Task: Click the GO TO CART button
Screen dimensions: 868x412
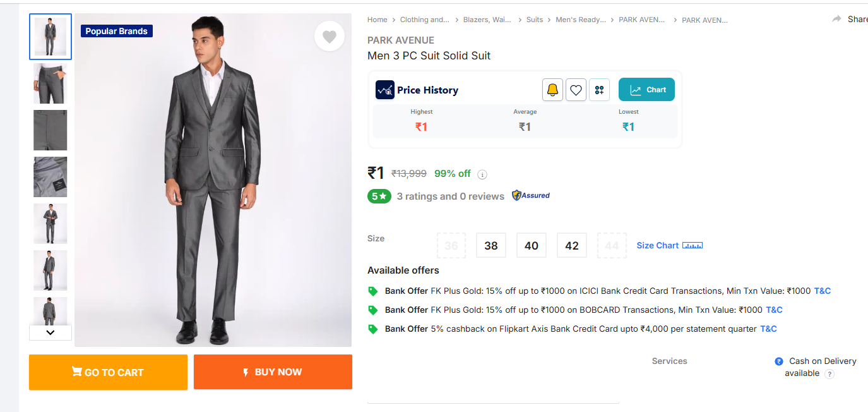Action: point(108,372)
